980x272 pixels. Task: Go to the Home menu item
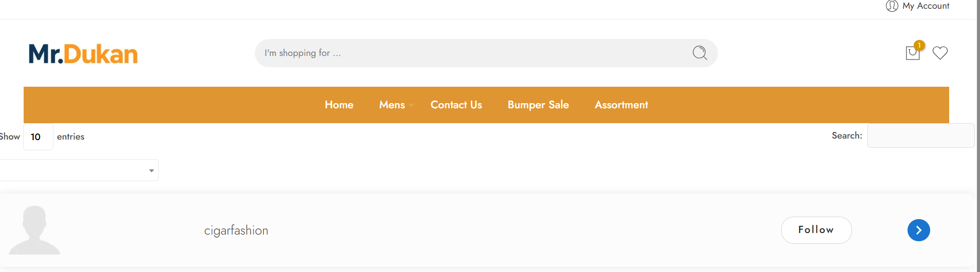pyautogui.click(x=339, y=105)
